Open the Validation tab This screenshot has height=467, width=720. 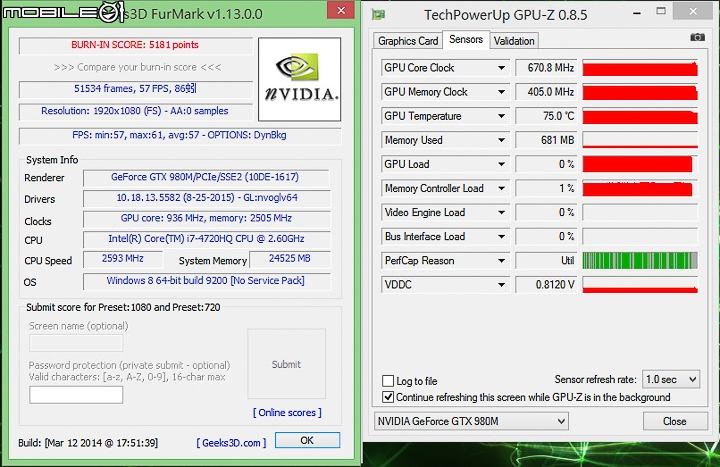pos(514,41)
